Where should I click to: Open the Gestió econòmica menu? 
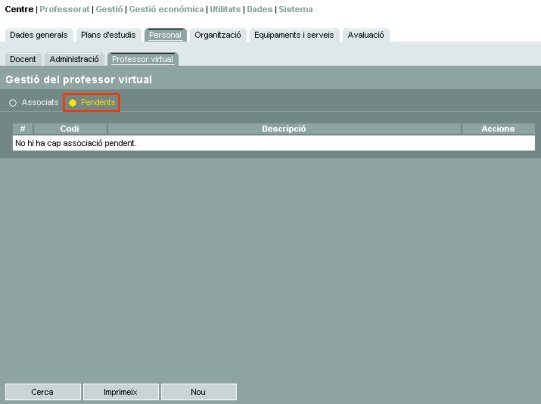point(166,9)
